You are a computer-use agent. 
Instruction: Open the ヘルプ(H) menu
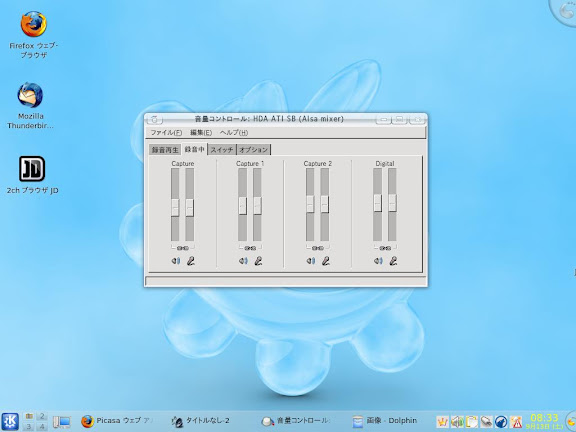(x=234, y=133)
